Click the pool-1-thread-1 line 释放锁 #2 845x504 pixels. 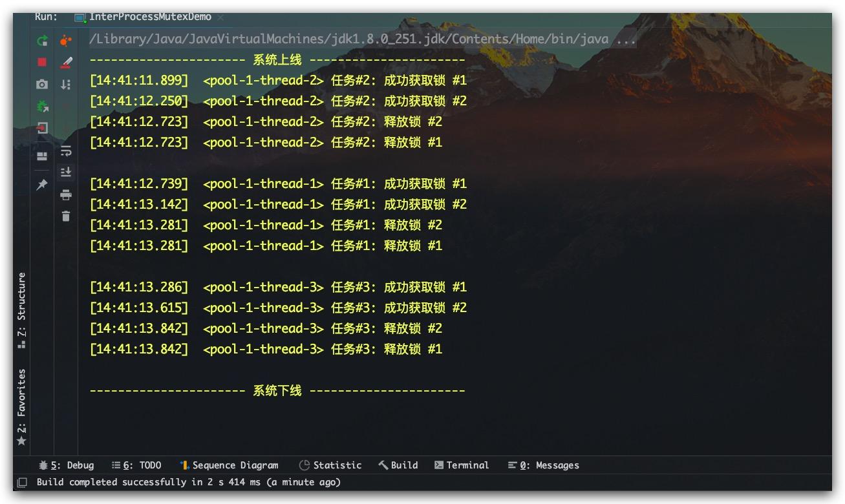pos(266,226)
